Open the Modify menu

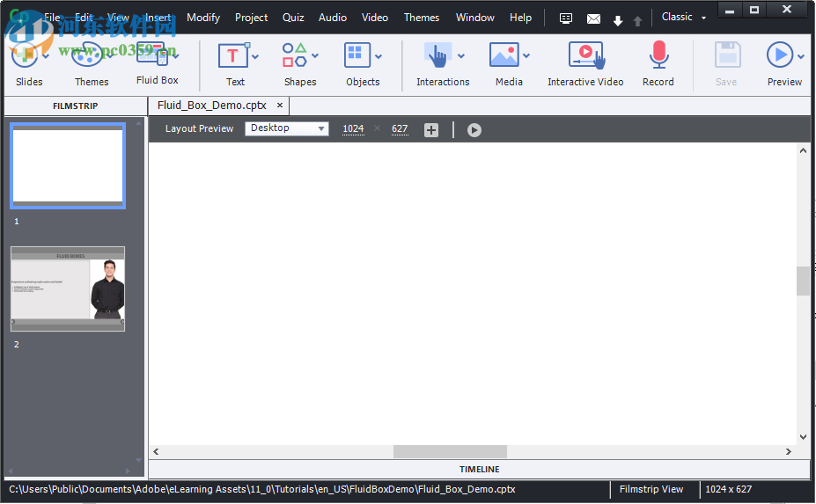[x=203, y=18]
